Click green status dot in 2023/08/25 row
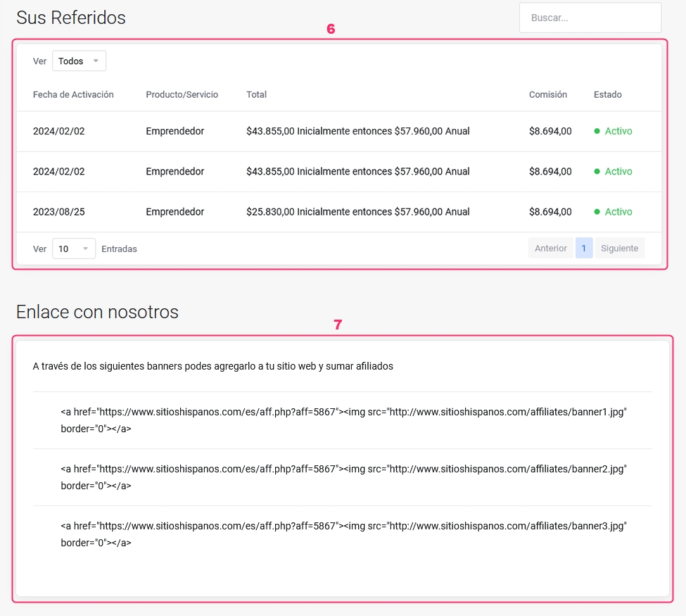686x616 pixels. (x=597, y=212)
